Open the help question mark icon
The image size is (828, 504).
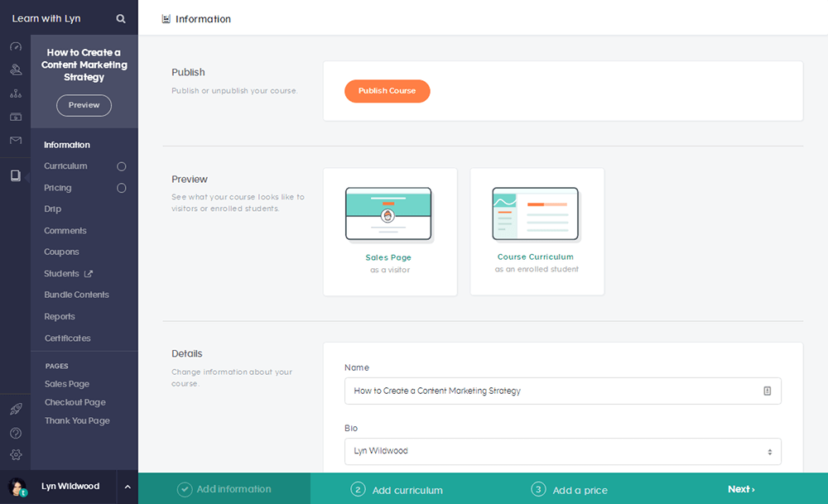coord(16,433)
